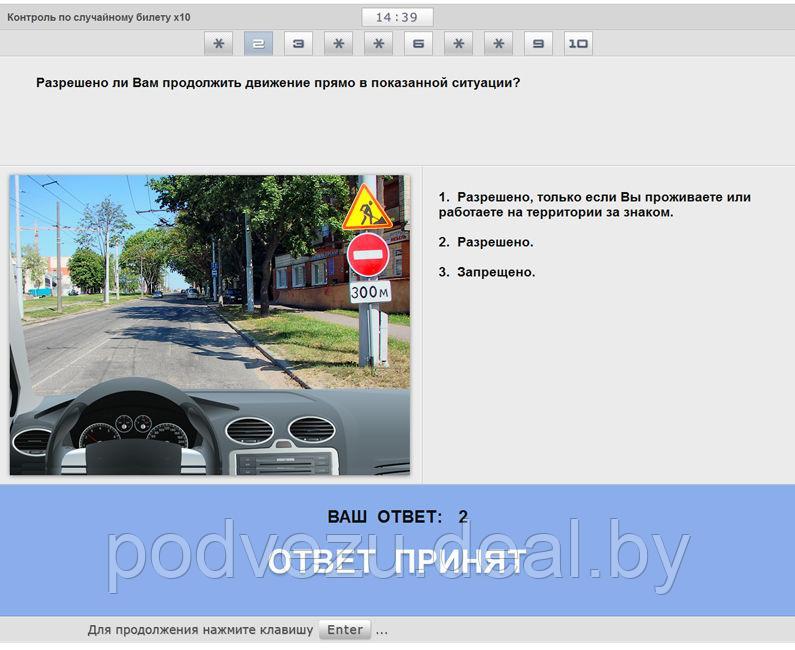The image size is (795, 650).
Task: Click the 300 м distance plate
Action: coord(369,292)
